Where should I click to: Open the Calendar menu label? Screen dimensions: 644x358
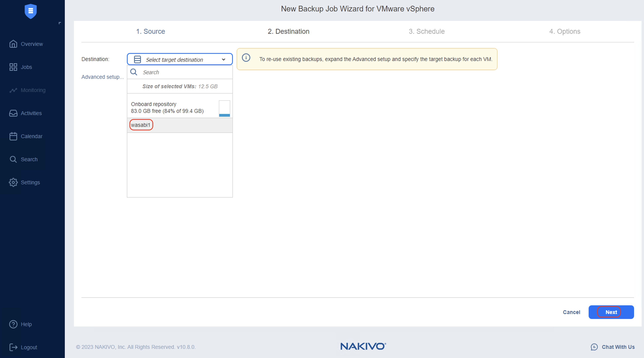click(x=31, y=136)
